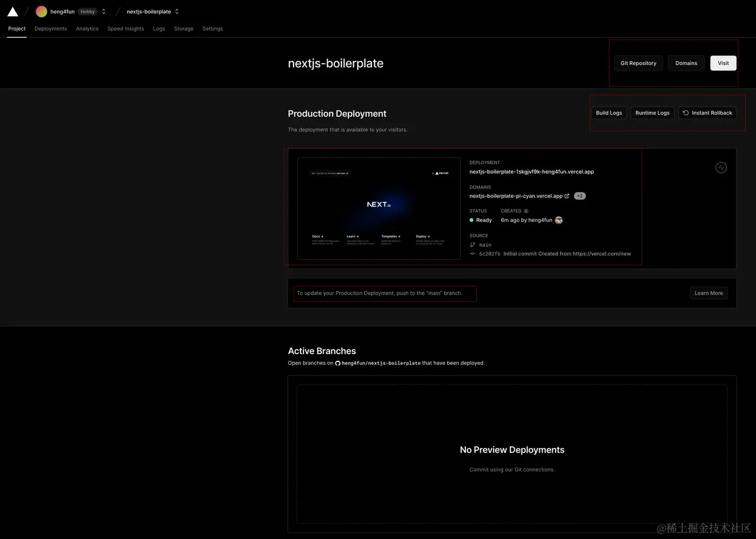Open the Settings tab

tap(213, 29)
